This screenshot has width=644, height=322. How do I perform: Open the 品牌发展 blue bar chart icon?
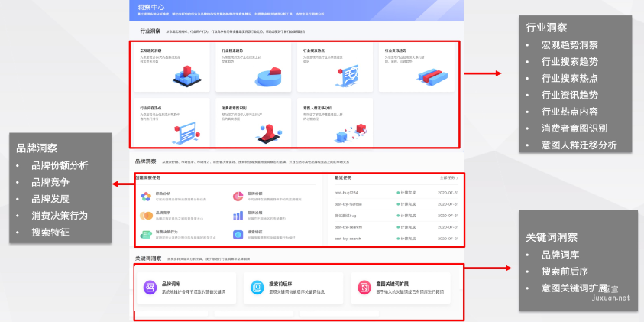pos(238,215)
